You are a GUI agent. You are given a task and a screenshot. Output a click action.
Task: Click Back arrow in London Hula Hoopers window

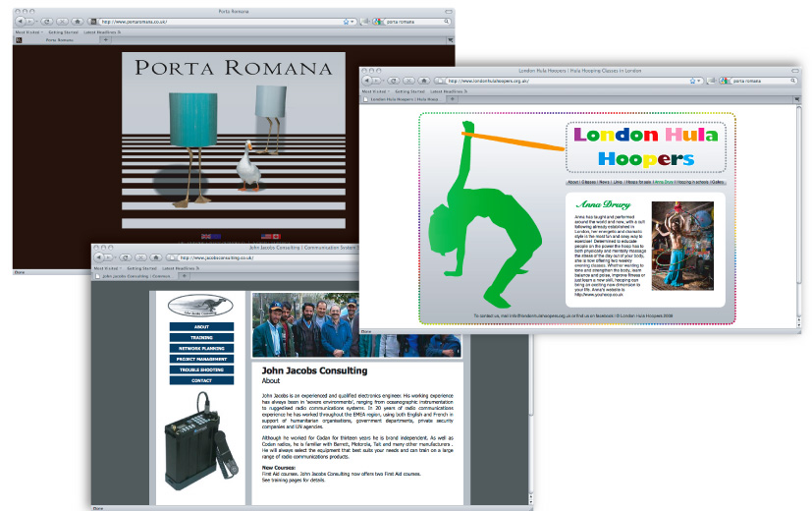click(x=366, y=81)
